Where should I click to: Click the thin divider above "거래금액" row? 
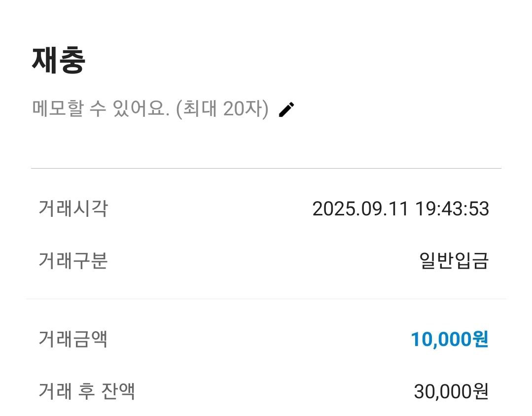(x=266, y=299)
